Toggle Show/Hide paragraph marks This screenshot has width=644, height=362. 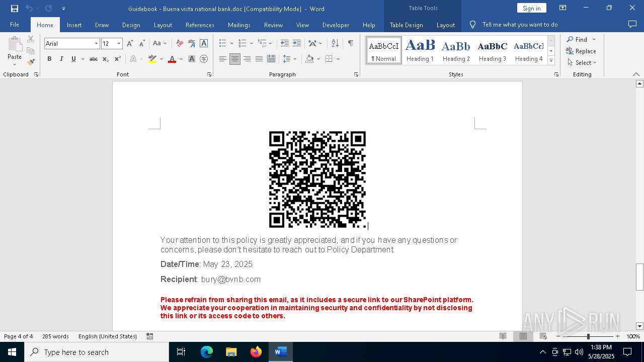tap(350, 44)
